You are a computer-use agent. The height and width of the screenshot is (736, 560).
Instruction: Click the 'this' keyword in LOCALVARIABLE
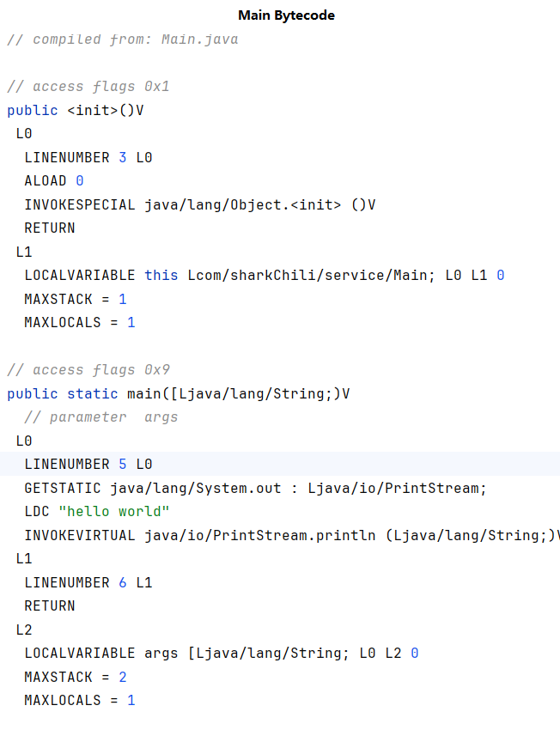pos(161,276)
